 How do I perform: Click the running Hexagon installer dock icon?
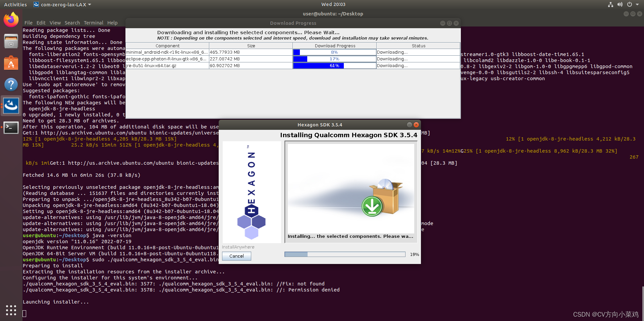point(11,106)
